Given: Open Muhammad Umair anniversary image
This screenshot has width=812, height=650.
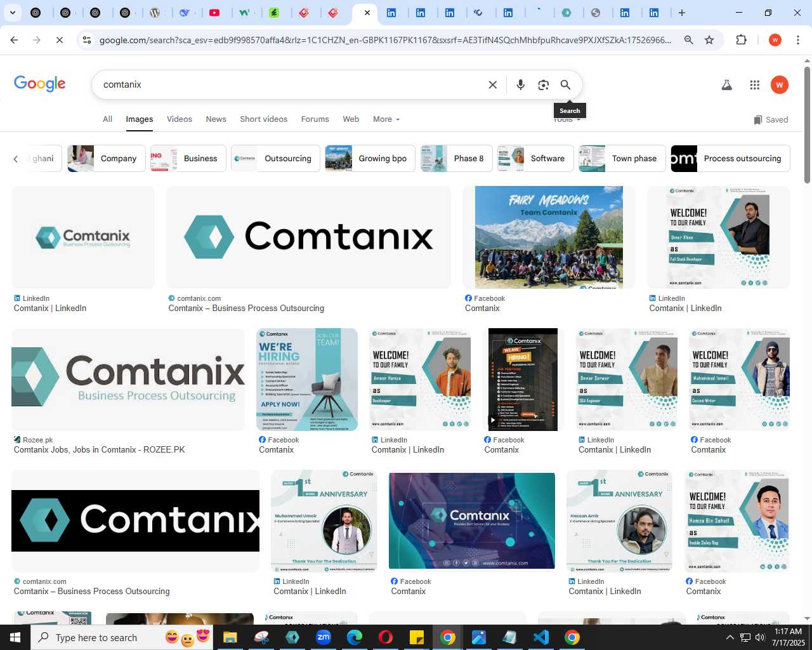Looking at the screenshot, I should click(324, 521).
